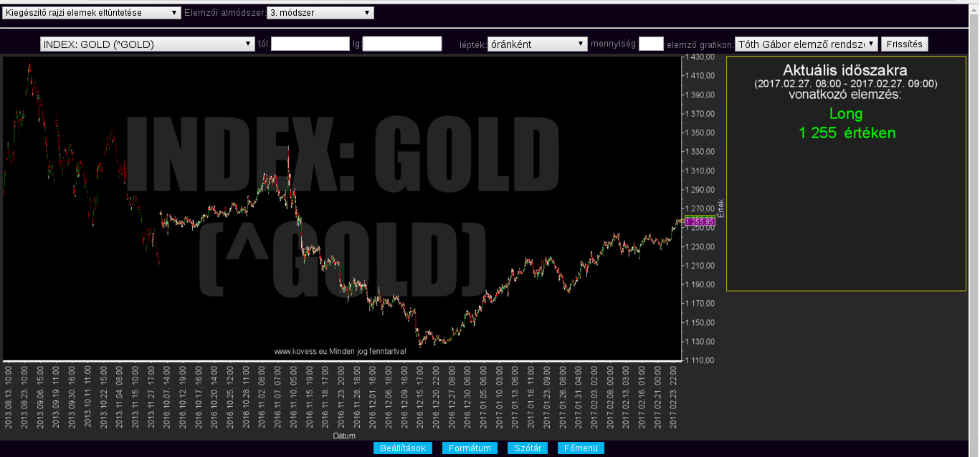The width and height of the screenshot is (980, 457).
Task: Click the 'Dátum' axis title below chart
Action: coord(343,436)
